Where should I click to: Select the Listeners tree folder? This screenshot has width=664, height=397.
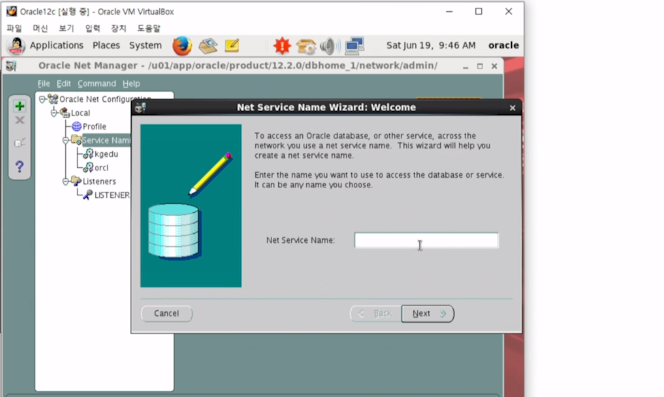pos(99,181)
